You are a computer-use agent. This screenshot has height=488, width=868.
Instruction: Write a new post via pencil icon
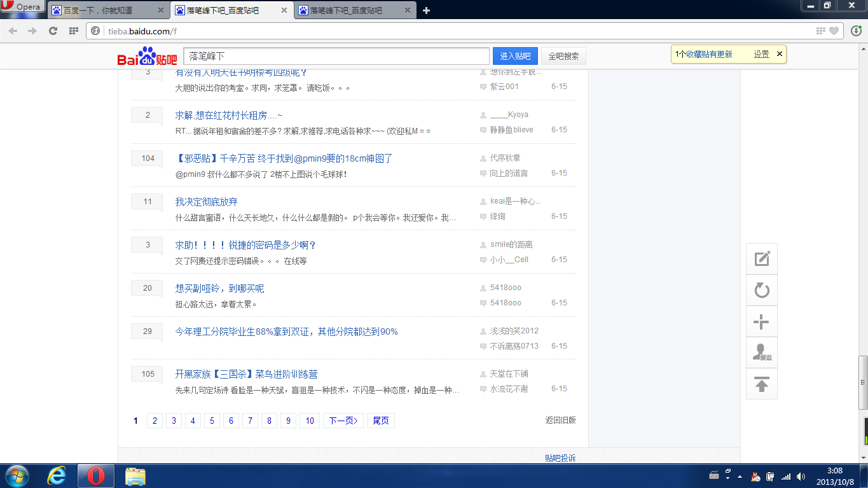tap(762, 258)
